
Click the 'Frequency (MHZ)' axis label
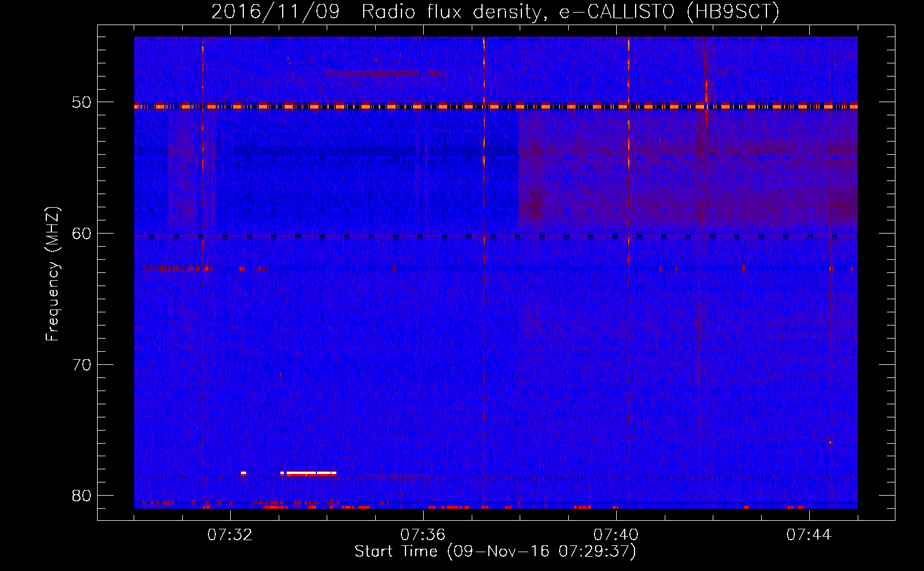tap(53, 274)
